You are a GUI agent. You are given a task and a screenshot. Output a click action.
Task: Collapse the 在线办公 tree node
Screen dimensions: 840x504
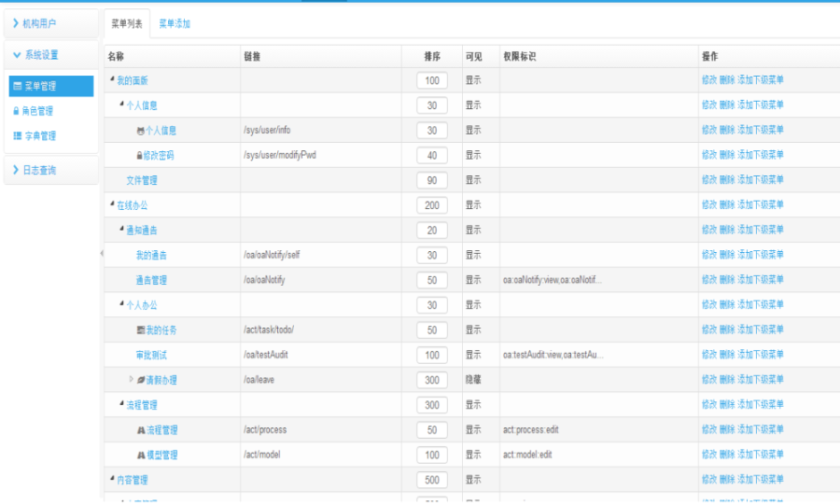pos(112,204)
